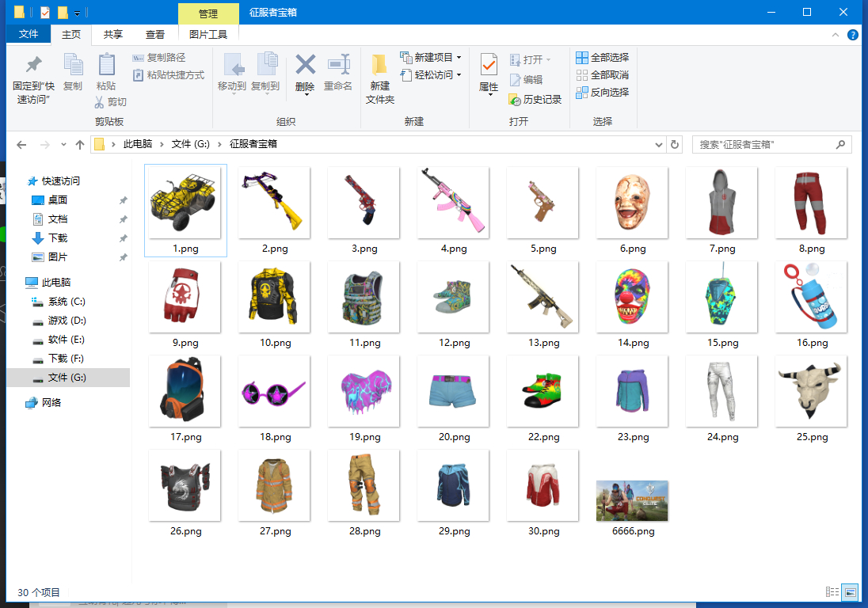
Task: Click Select all (全部选择)
Action: [602, 58]
